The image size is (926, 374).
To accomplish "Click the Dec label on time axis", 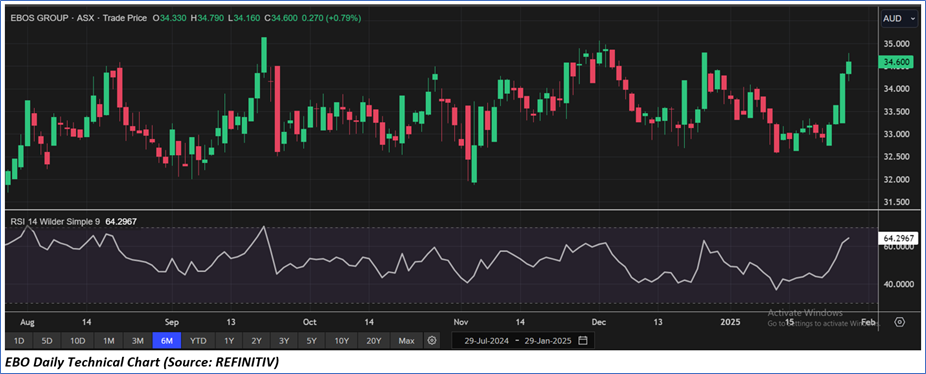I will (x=599, y=323).
